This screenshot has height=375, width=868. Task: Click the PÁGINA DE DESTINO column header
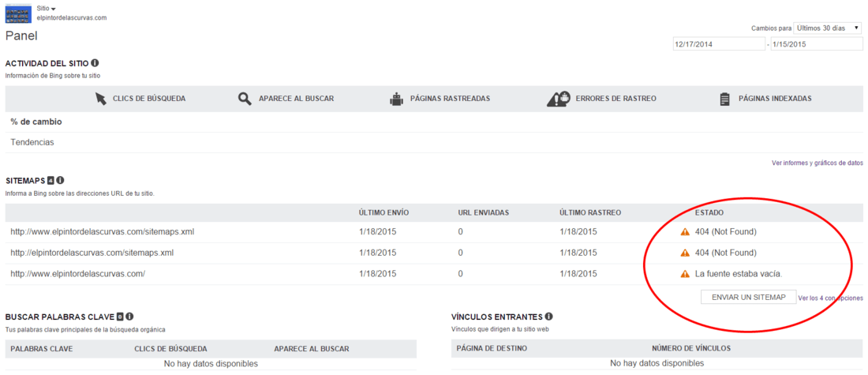[492, 348]
